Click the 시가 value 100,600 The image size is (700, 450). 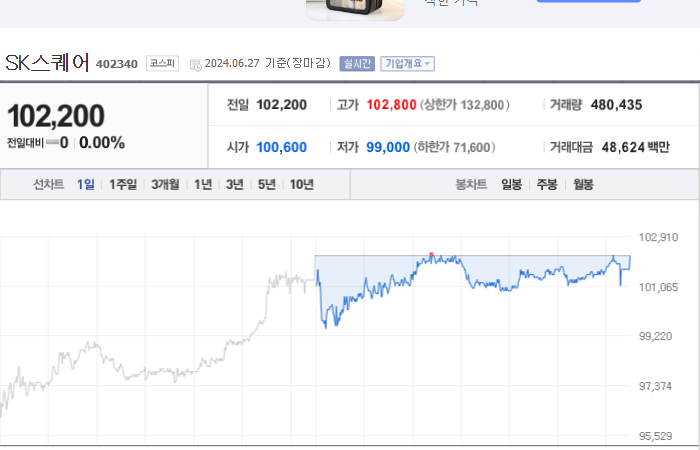281,147
